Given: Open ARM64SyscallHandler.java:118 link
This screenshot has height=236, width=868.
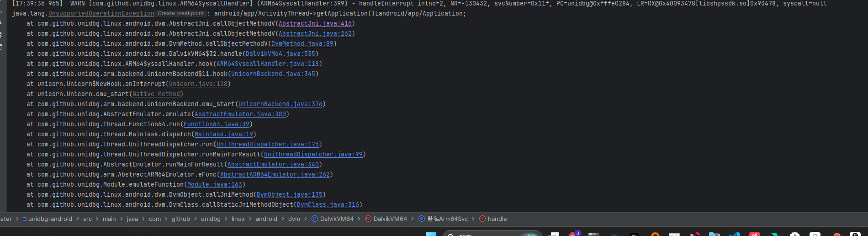Looking at the screenshot, I should pyautogui.click(x=268, y=64).
